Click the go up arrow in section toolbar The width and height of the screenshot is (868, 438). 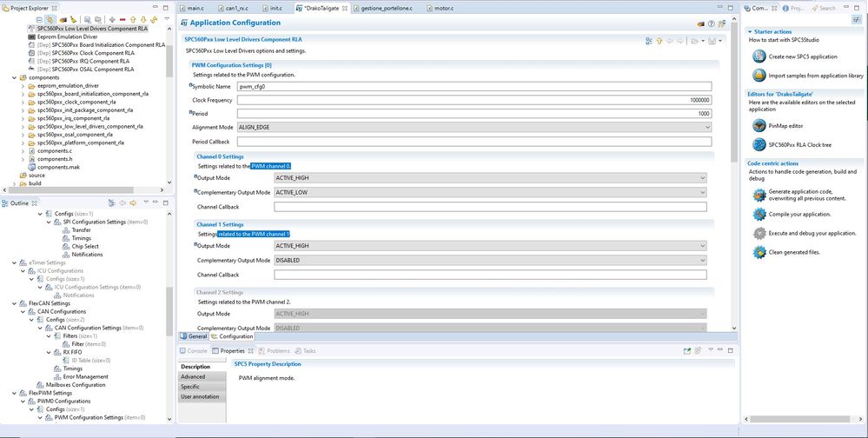pos(659,41)
